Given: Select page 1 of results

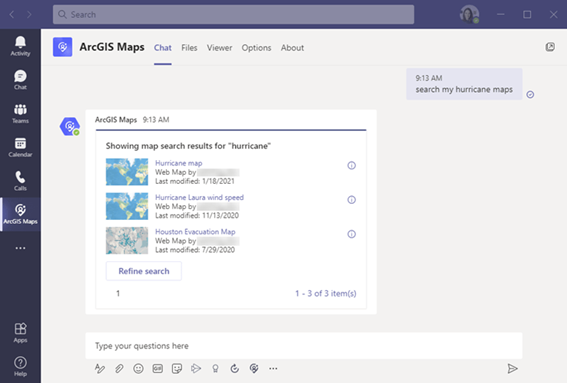Looking at the screenshot, I should click(x=118, y=293).
